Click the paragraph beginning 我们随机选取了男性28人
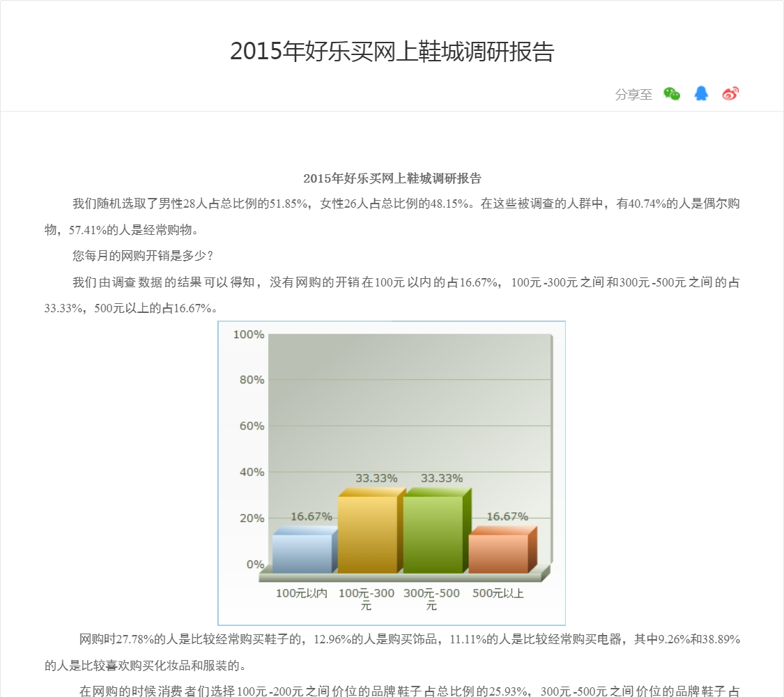 coord(392,217)
